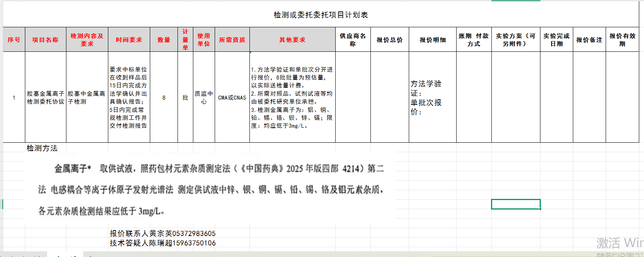Click the embedded 金属离子 test method image
644x257 pixels.
tap(210, 190)
